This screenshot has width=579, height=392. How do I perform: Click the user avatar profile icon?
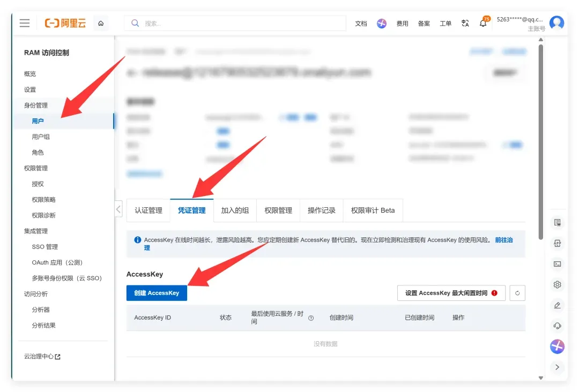[x=557, y=23]
